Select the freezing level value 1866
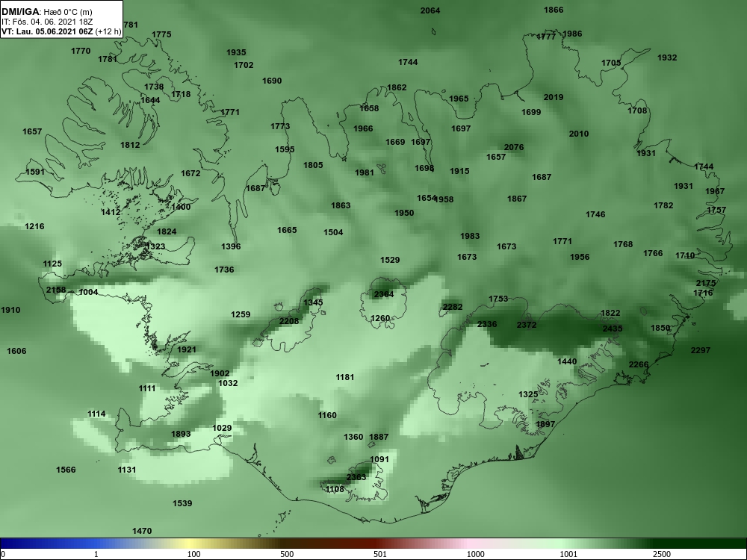 (x=554, y=10)
